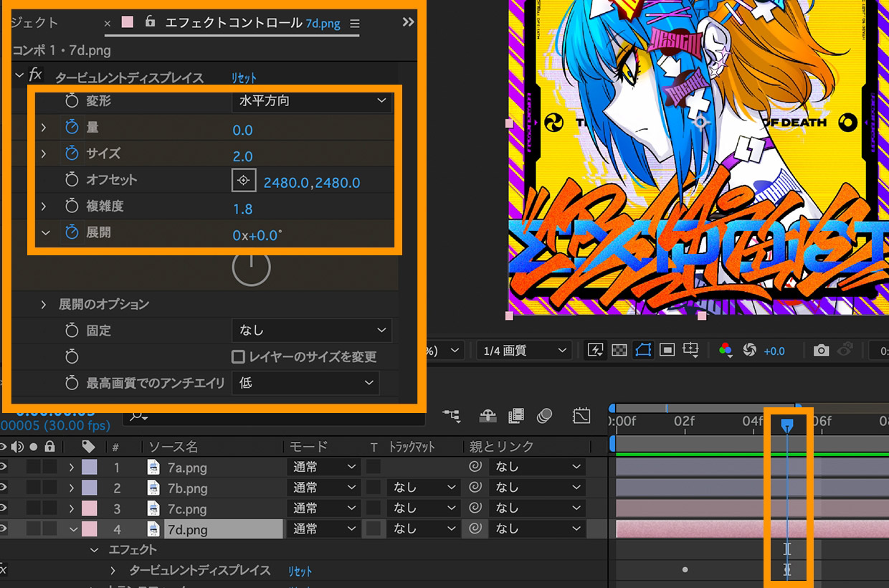Open the blend mode dropdown for 7b.png

[x=323, y=488]
